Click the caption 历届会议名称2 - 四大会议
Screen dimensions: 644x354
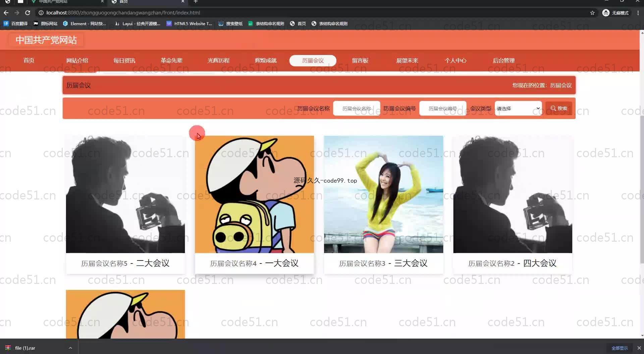513,263
